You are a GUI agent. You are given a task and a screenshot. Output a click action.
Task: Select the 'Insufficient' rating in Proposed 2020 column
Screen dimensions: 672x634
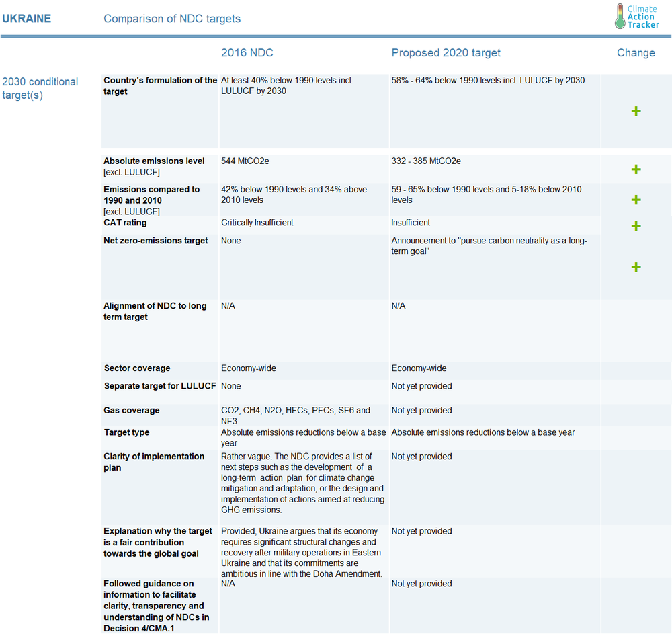[x=411, y=223]
